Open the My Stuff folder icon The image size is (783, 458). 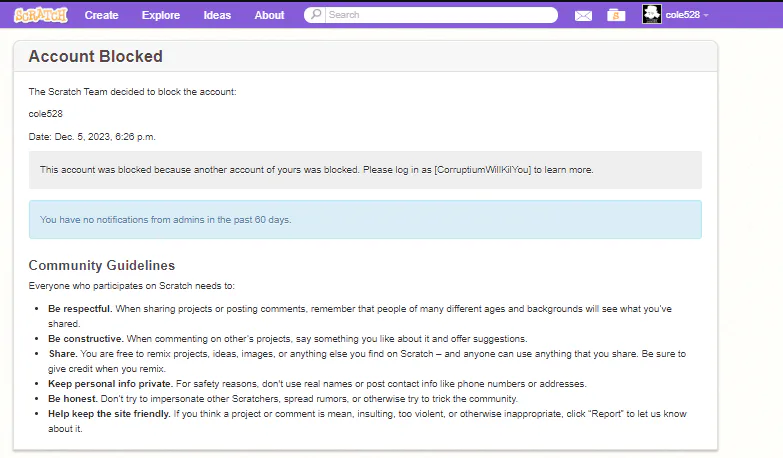click(x=616, y=15)
